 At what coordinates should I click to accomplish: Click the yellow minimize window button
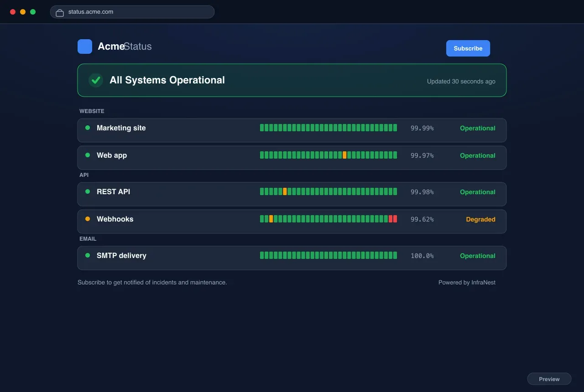23,12
